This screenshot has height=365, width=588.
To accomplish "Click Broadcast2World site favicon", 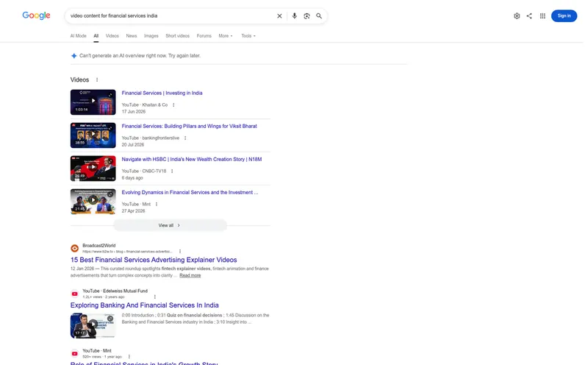I will coord(75,248).
